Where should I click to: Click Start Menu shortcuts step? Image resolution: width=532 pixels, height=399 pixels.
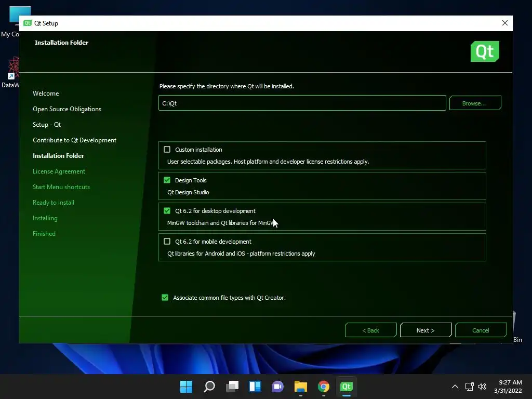[61, 187]
